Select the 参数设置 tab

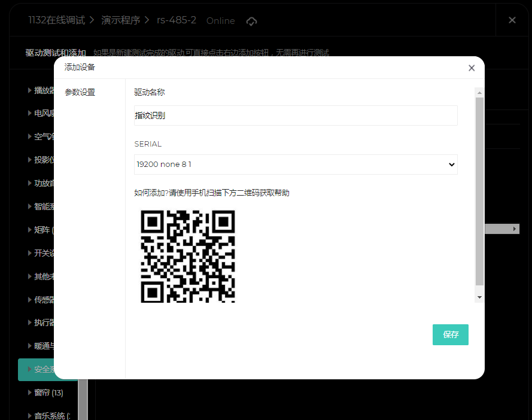pos(80,93)
